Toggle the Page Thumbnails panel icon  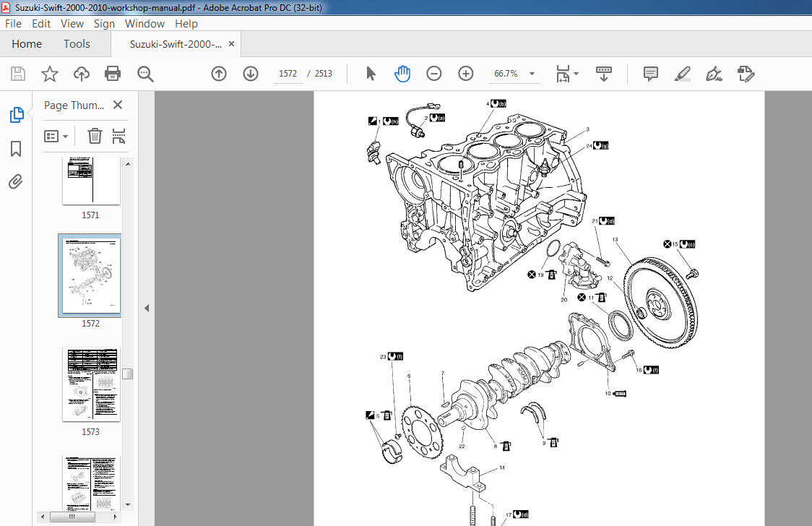point(16,114)
